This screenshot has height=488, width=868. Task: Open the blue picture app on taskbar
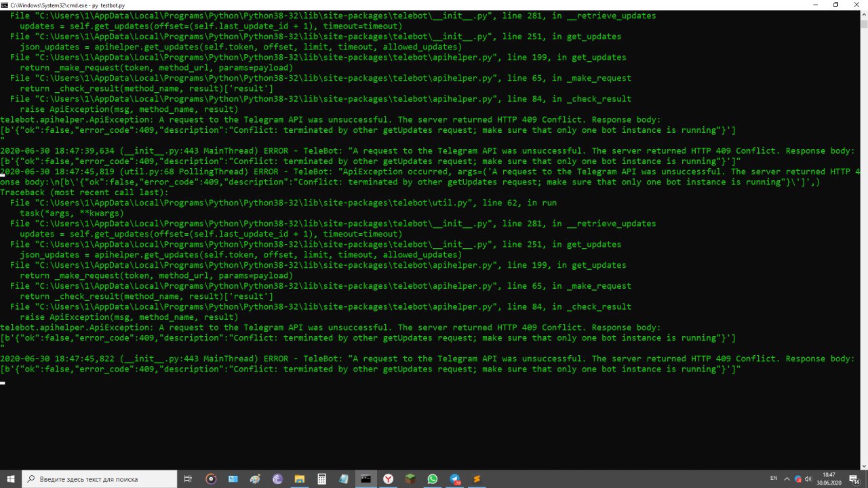[233, 479]
